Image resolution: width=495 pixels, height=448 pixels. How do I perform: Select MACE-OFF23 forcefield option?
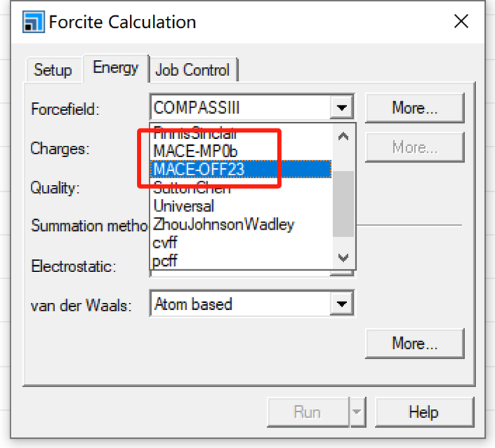tap(199, 169)
